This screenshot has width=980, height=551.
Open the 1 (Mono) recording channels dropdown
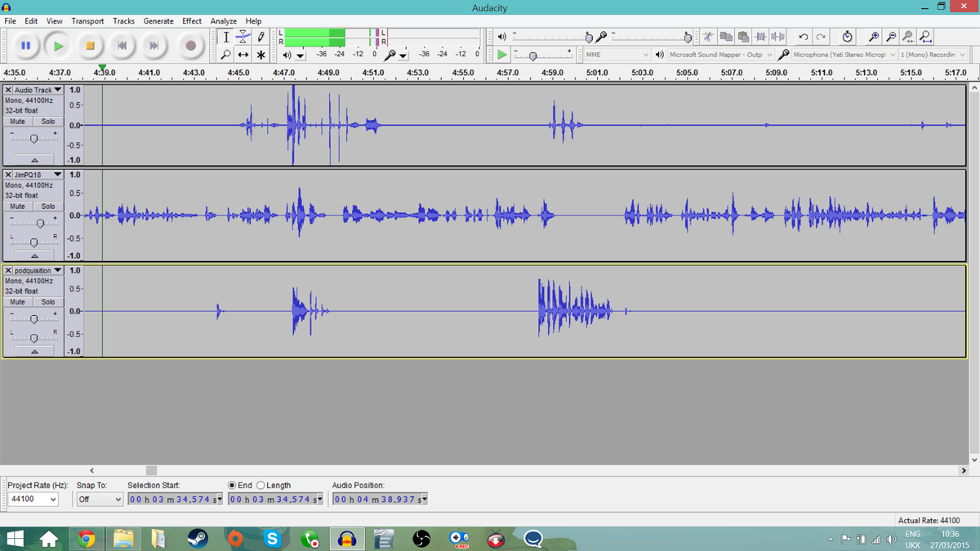933,55
